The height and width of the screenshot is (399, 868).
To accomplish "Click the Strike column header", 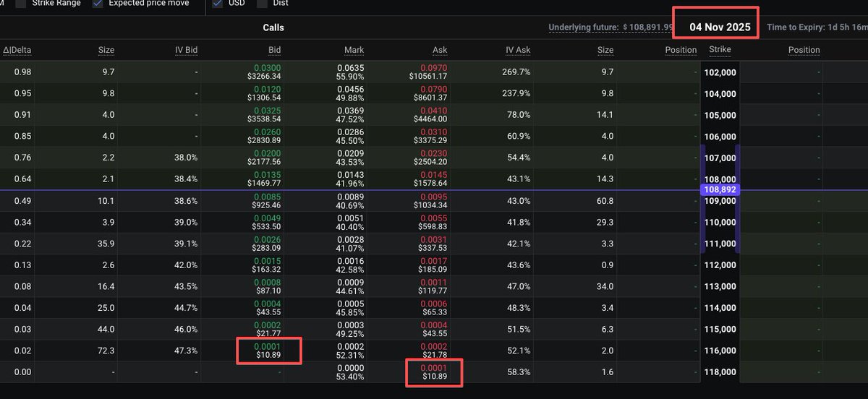I will 720,50.
